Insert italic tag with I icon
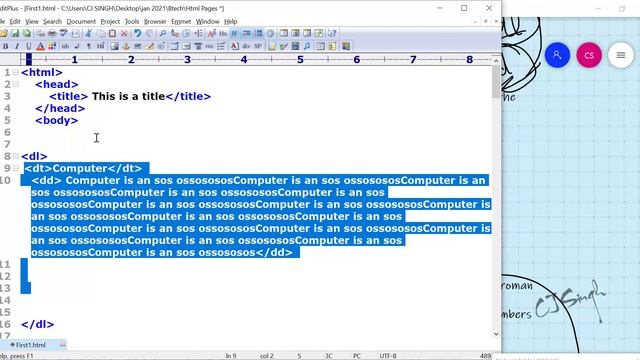640x360 pixels. (17, 47)
